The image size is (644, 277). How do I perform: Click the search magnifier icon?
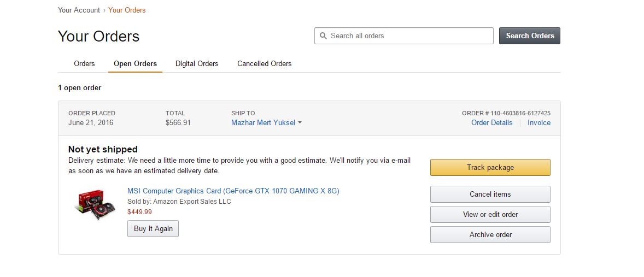[x=323, y=36]
